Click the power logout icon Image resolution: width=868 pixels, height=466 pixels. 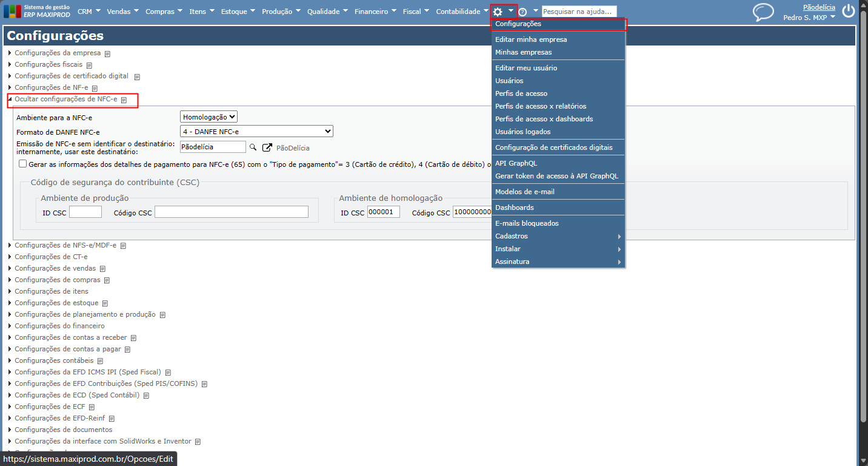[x=849, y=11]
